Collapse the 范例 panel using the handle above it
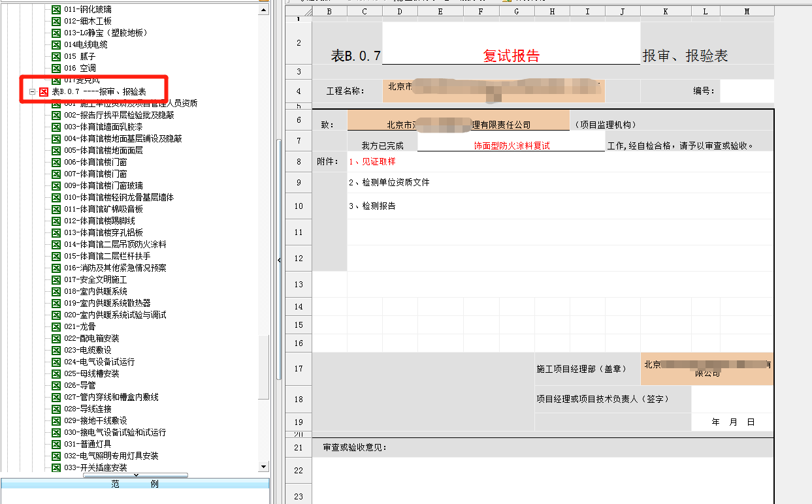 click(x=135, y=475)
